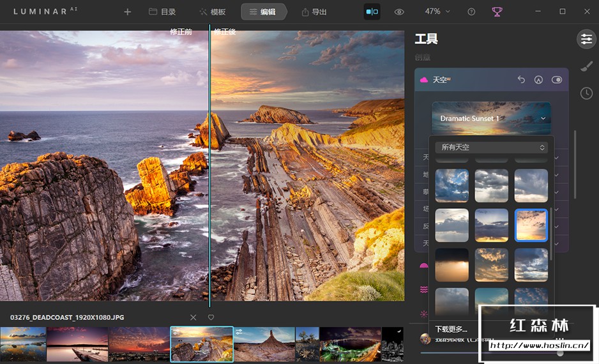Select the brush local masking icon
The image size is (599, 364).
586,66
